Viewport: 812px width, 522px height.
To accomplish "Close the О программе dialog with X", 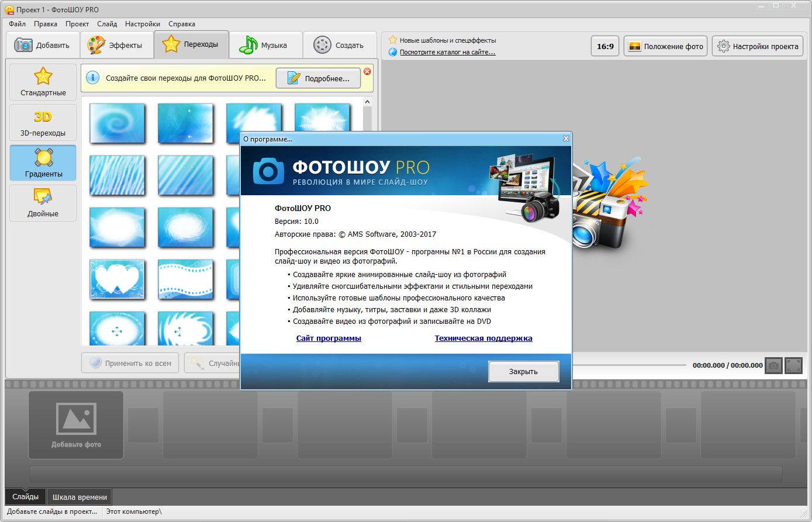I will click(565, 139).
